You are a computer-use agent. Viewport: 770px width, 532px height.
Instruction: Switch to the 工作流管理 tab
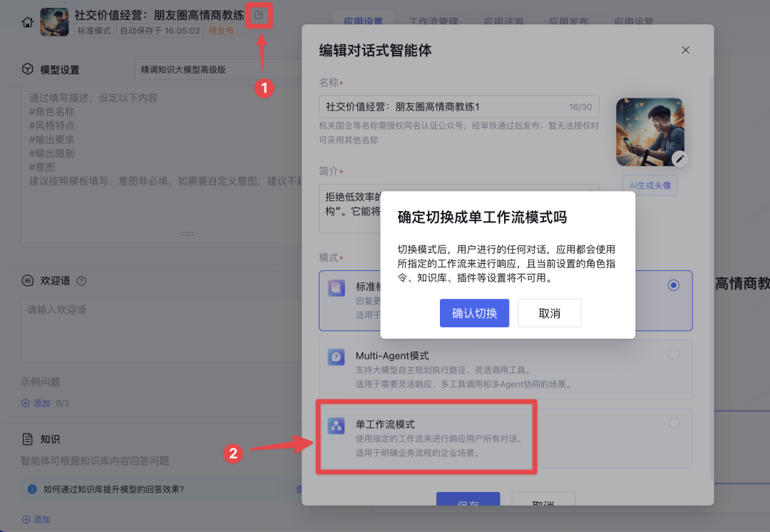point(433,21)
